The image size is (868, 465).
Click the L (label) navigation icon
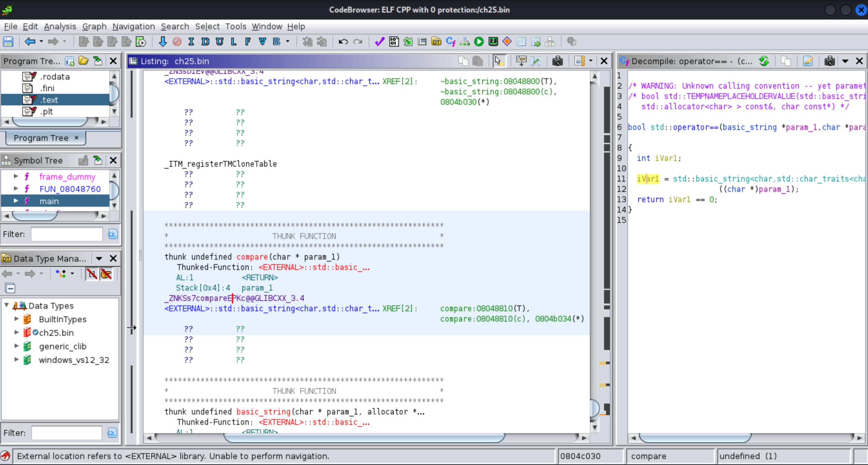coord(233,42)
